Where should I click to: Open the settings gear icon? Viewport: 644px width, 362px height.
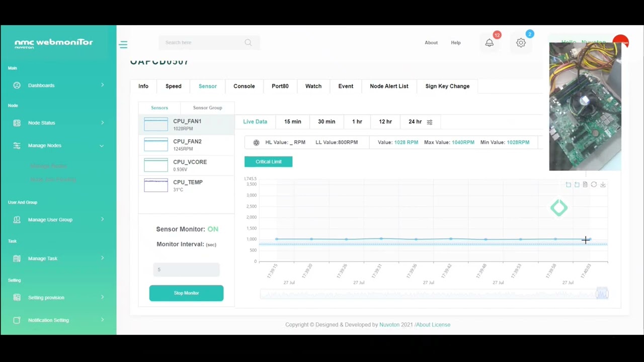521,43
